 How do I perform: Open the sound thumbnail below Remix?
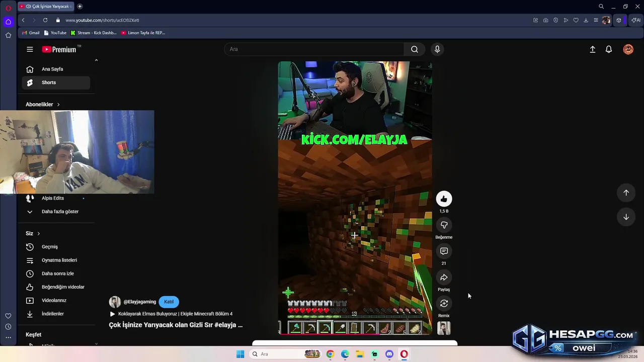coord(444,328)
